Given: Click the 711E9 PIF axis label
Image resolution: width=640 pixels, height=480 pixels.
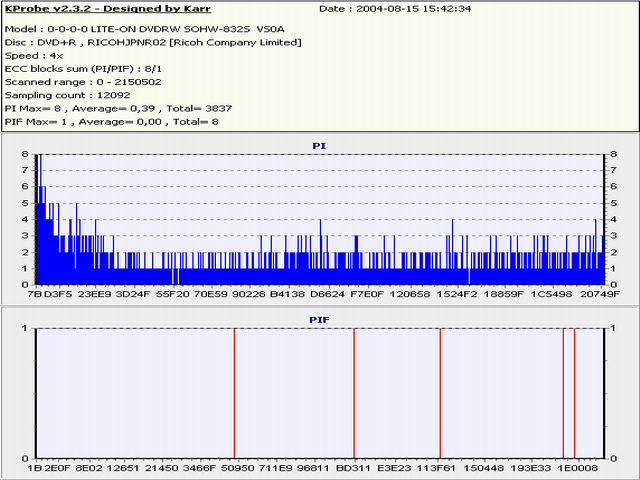Looking at the screenshot, I should pos(276,468).
